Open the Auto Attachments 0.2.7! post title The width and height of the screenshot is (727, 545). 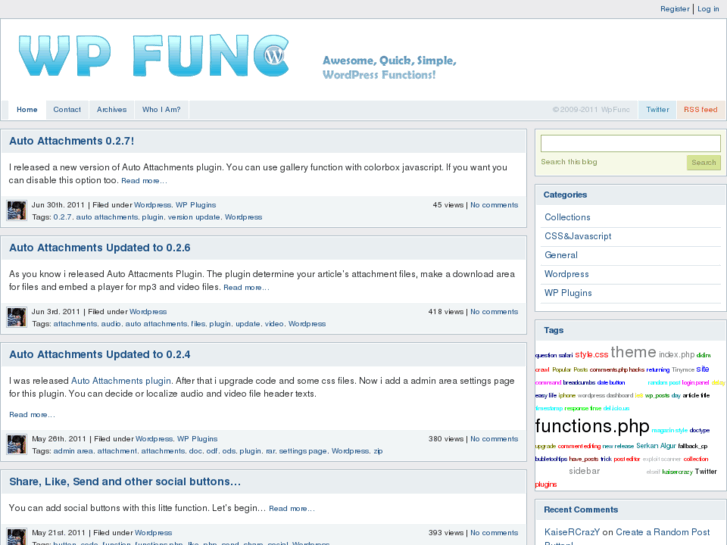(x=71, y=141)
